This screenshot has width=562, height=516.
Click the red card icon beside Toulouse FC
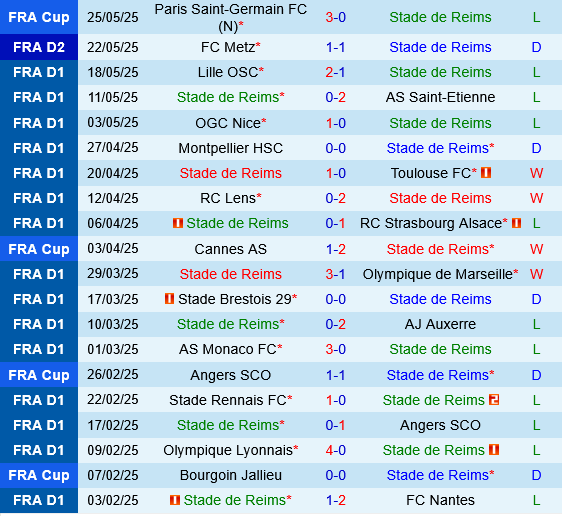486,173
